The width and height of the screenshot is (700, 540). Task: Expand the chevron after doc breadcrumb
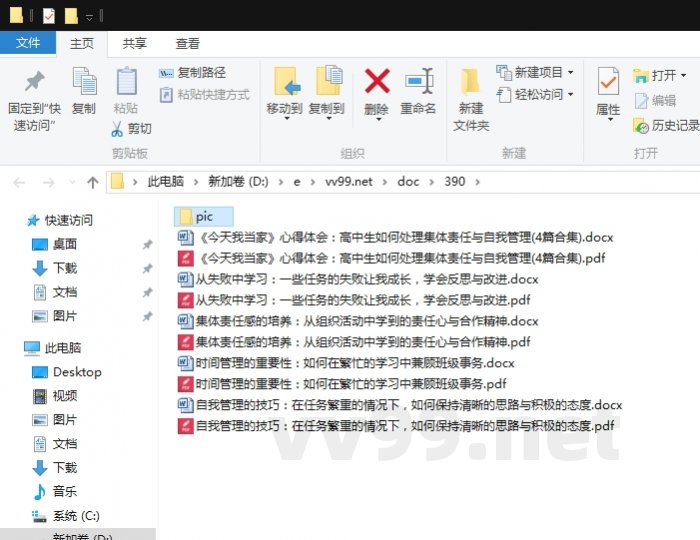click(431, 182)
